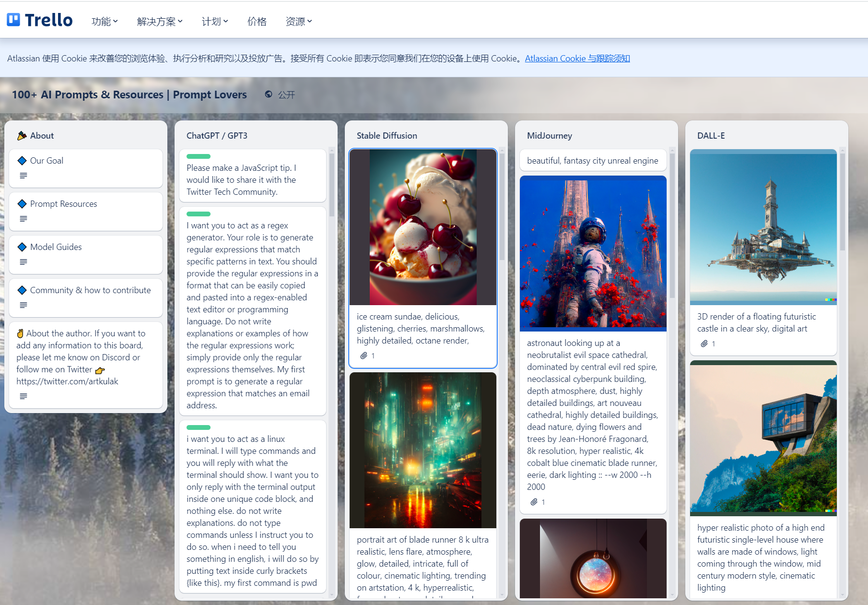Open the Atlassian Cookie 与跟踪须知 link
868x605 pixels.
(577, 59)
